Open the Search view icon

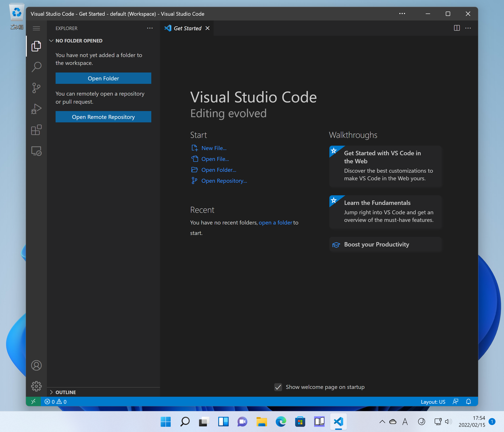click(36, 67)
